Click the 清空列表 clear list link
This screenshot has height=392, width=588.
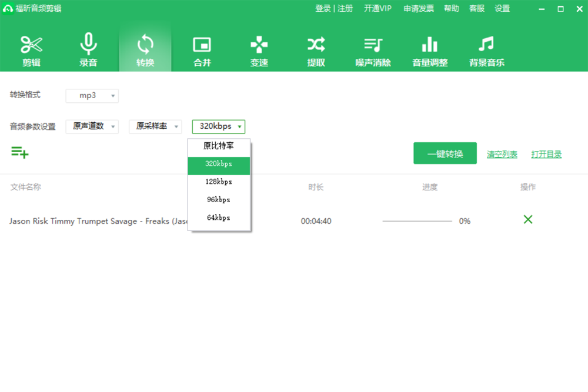tap(503, 153)
